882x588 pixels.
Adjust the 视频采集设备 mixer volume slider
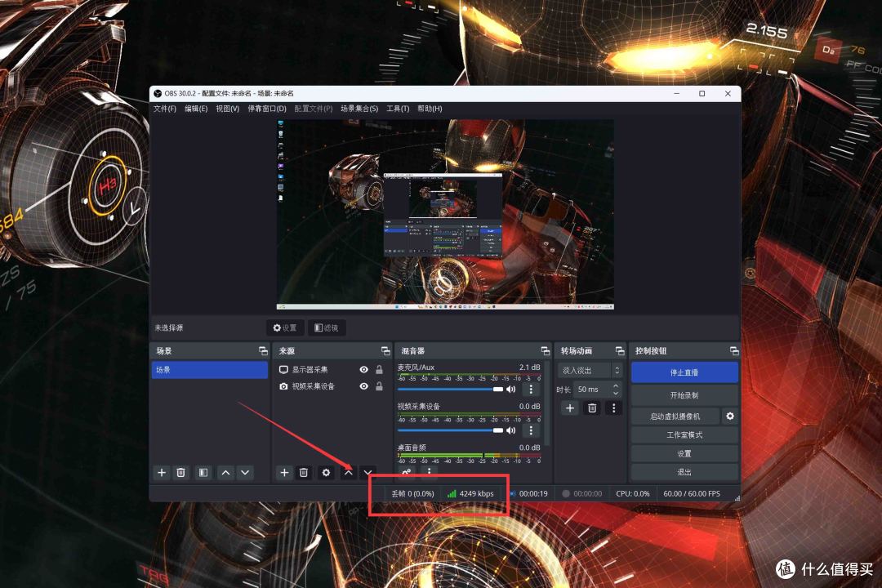450,430
